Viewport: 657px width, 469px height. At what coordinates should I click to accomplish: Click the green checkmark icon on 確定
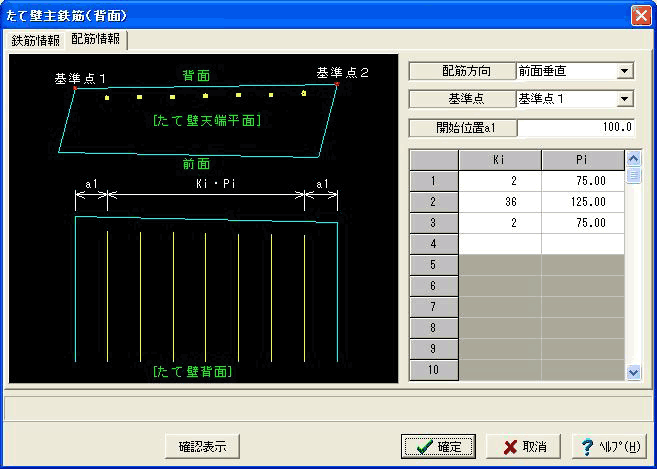tap(425, 447)
